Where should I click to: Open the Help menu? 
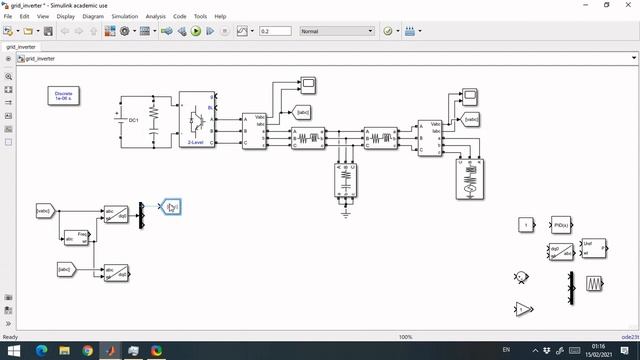pyautogui.click(x=220, y=16)
